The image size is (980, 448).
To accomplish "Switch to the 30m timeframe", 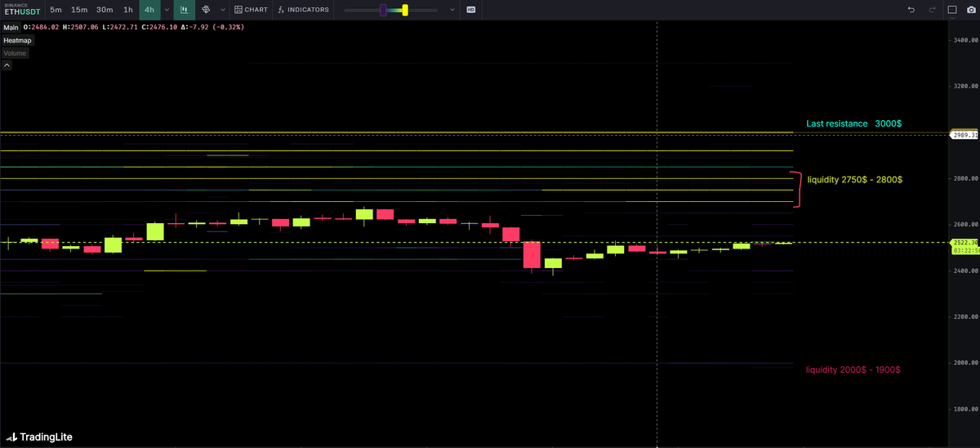I will coord(105,10).
